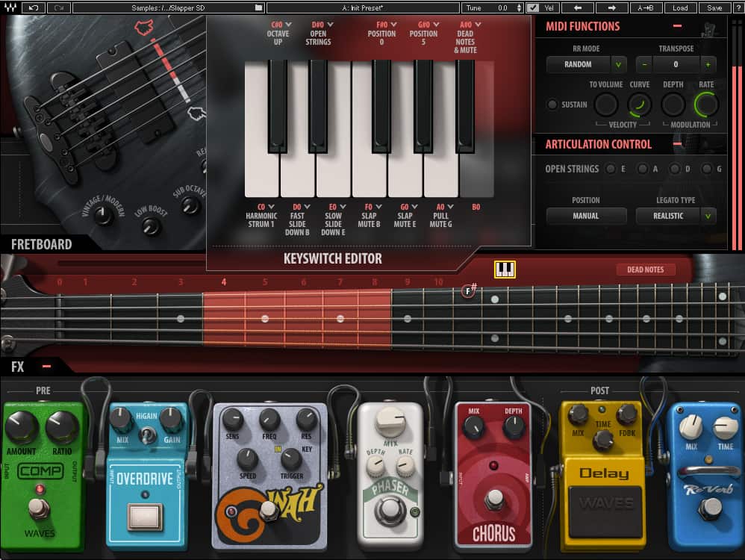Go to next preset with right arrow
The height and width of the screenshot is (560, 745).
point(612,7)
